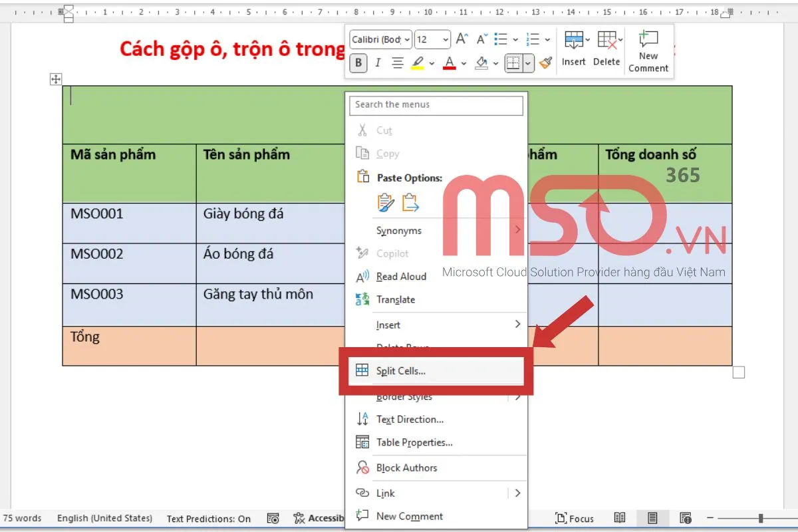Click the shading bucket icon
Screen dimensions: 798x532
point(480,63)
